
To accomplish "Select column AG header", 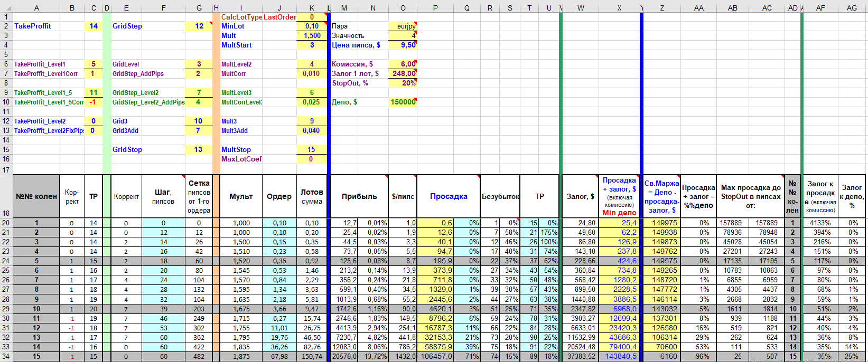I will pos(852,8).
